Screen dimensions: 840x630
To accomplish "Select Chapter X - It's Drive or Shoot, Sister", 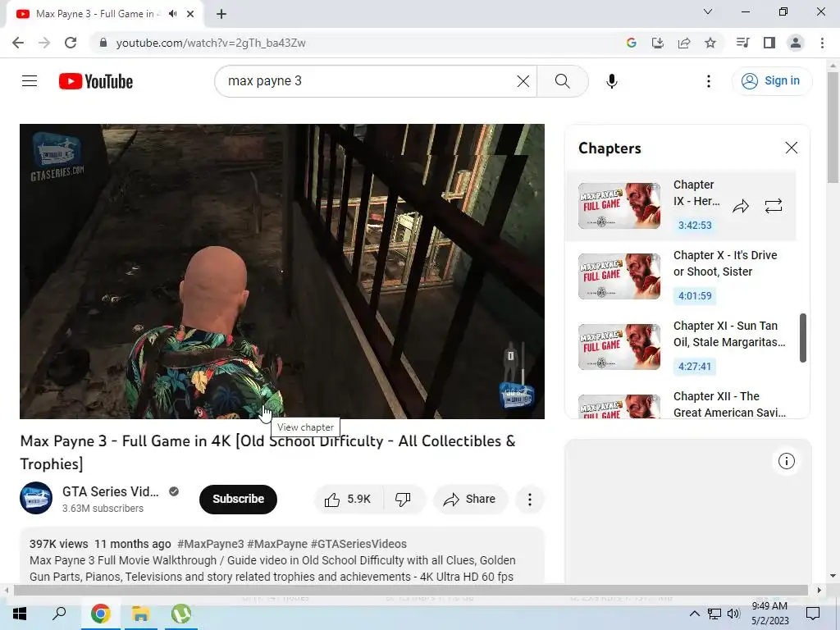I will pos(725,263).
